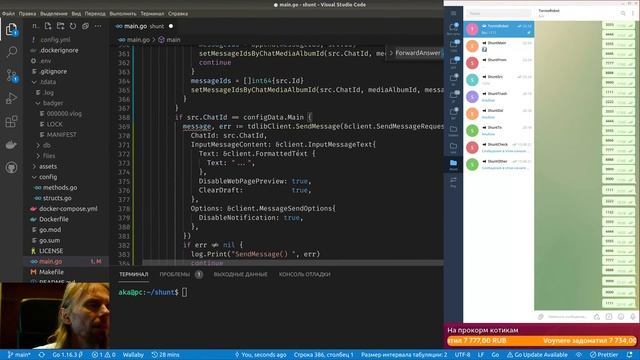The width and height of the screenshot is (640, 360).
Task: Click attach file paperclip in Telegram
Action: tap(541, 317)
